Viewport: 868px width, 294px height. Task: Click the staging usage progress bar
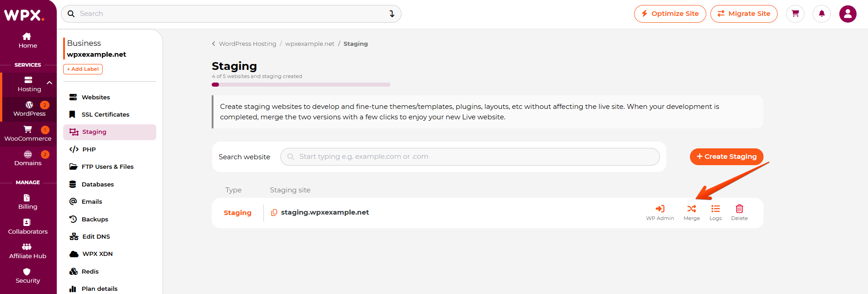click(301, 84)
